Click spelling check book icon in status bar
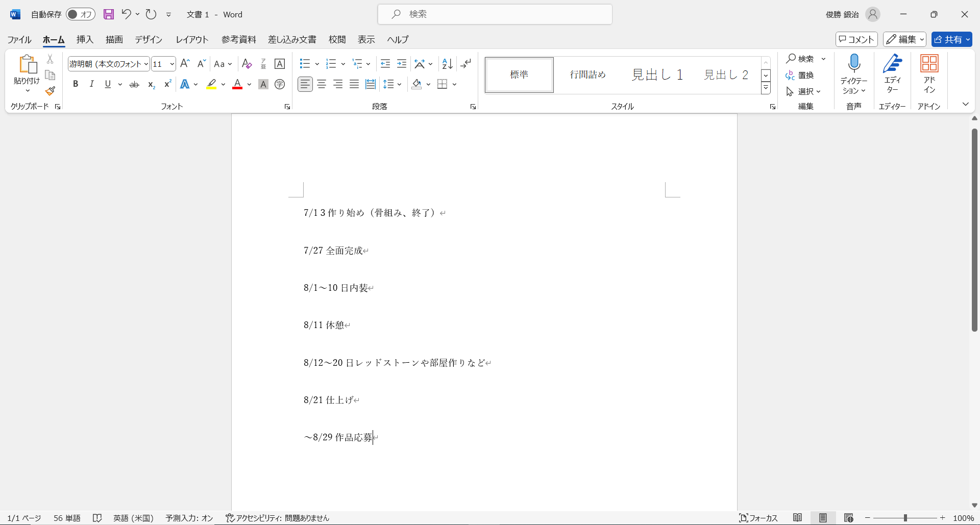 point(97,518)
